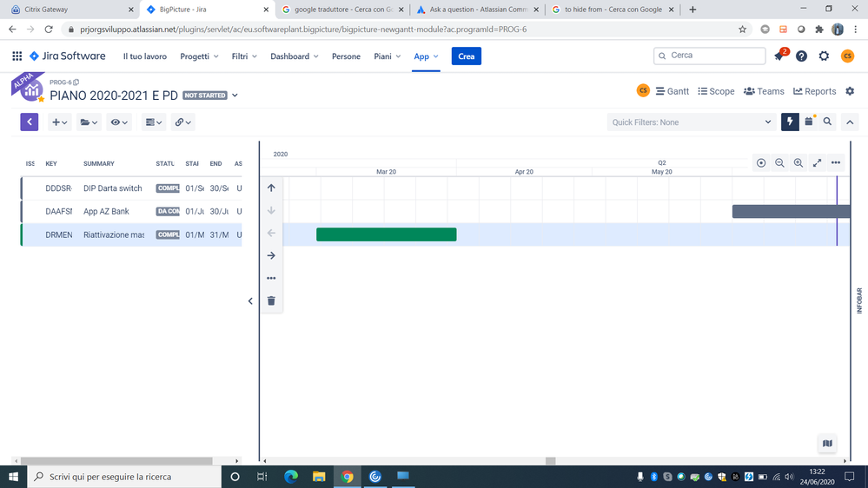Click the task list horizontal scrollbar
The width and height of the screenshot is (868, 488).
[116, 460]
